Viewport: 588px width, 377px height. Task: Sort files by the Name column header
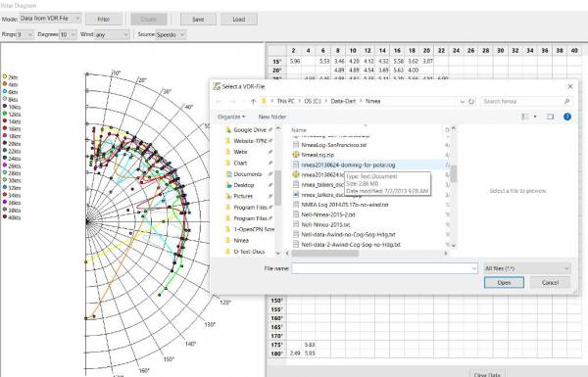coord(299,130)
